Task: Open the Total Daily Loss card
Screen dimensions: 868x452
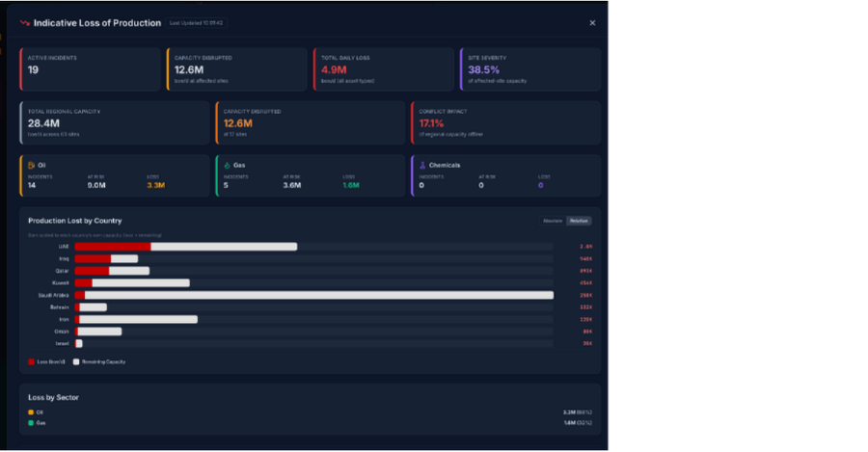Action: click(383, 69)
